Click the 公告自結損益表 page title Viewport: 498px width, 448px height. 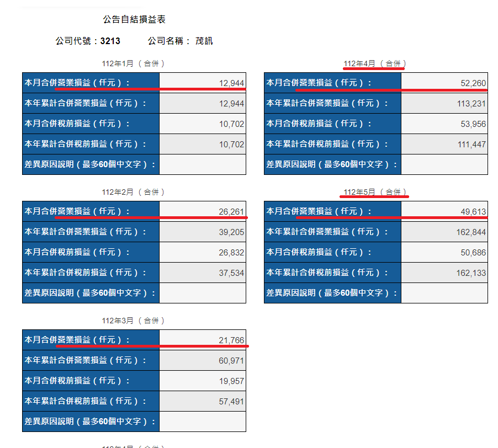pos(134,19)
